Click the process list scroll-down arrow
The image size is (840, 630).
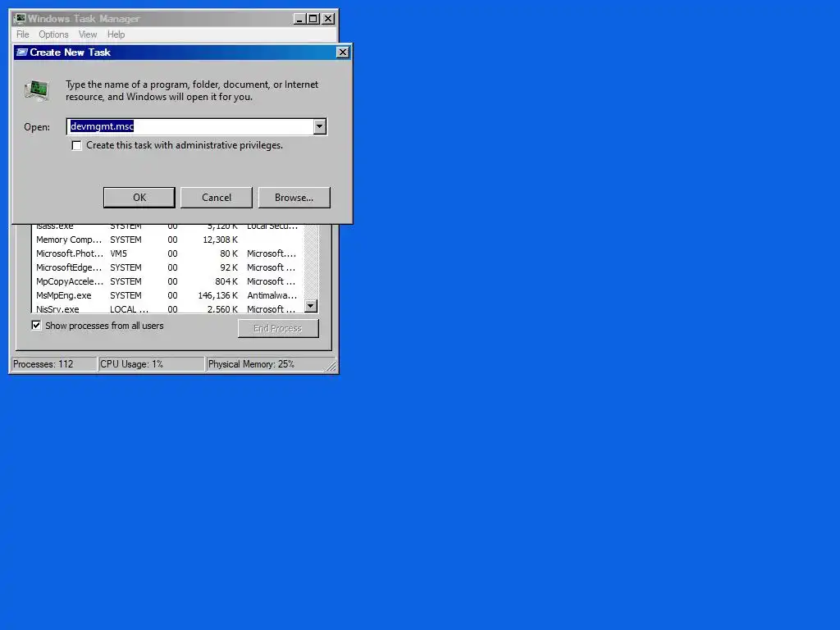pyautogui.click(x=311, y=306)
